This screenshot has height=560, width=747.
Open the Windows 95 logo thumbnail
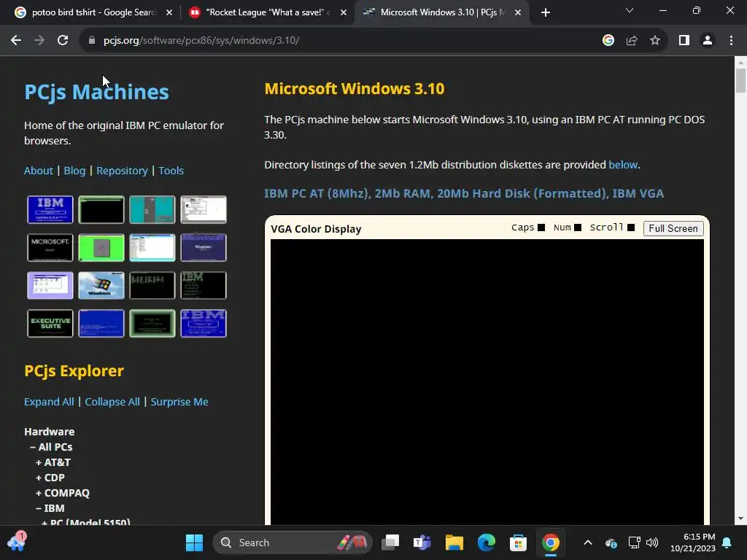tap(101, 285)
